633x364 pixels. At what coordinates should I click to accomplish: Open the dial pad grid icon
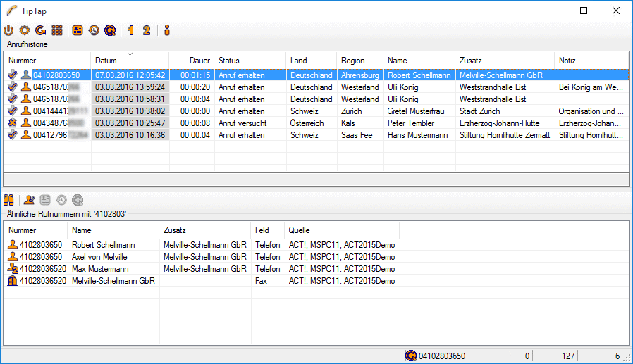[x=57, y=30]
